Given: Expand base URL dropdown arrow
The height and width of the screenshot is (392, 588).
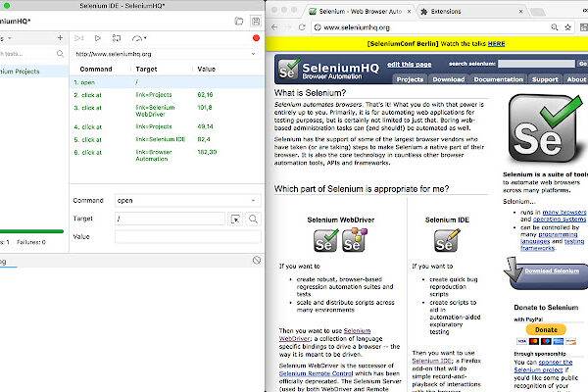Looking at the screenshot, I should (x=253, y=54).
